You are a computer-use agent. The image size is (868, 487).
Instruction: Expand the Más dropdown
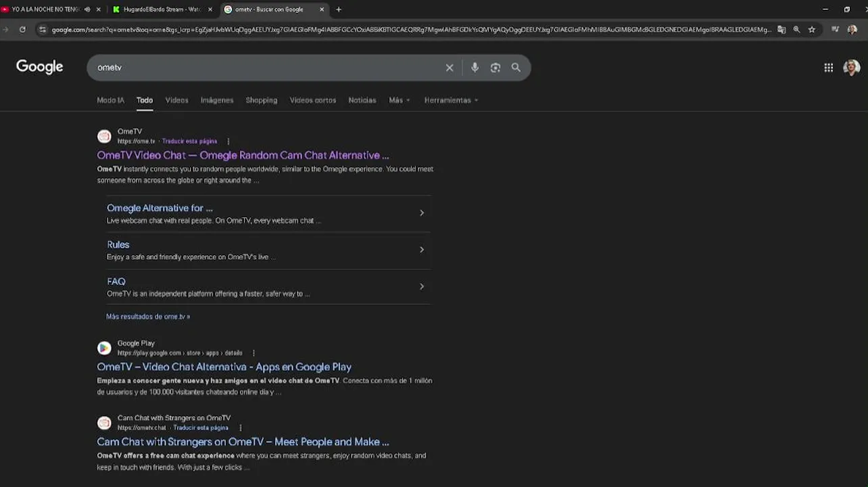click(x=400, y=100)
